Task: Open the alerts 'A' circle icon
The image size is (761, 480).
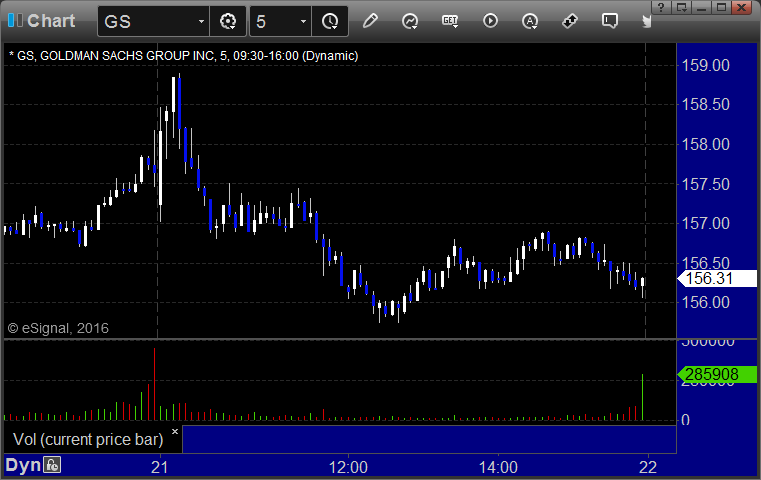Action: click(529, 21)
